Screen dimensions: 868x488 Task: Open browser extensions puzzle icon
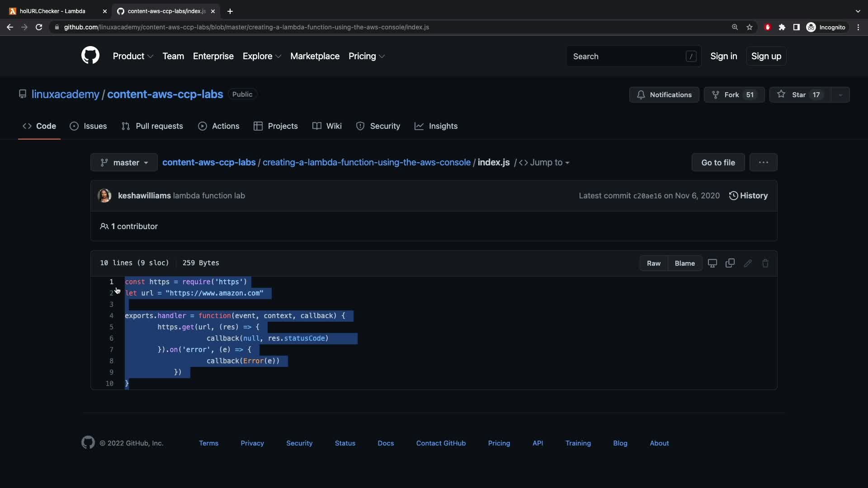point(782,27)
